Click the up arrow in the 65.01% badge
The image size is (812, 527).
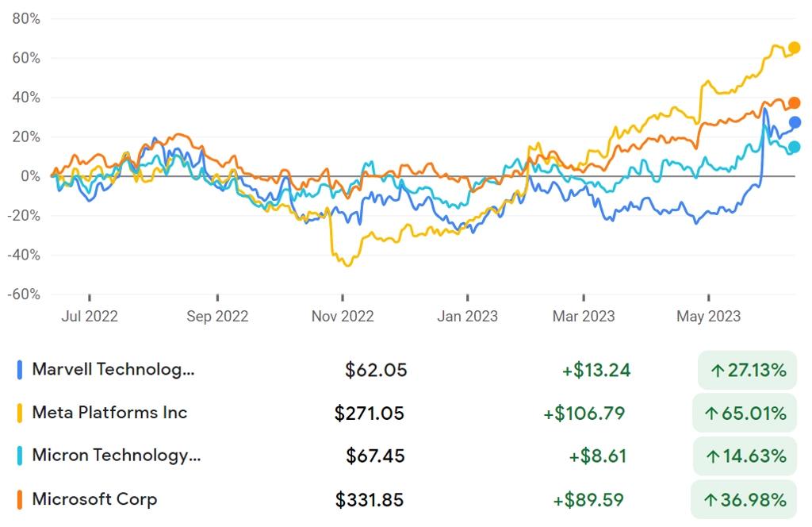(x=711, y=414)
